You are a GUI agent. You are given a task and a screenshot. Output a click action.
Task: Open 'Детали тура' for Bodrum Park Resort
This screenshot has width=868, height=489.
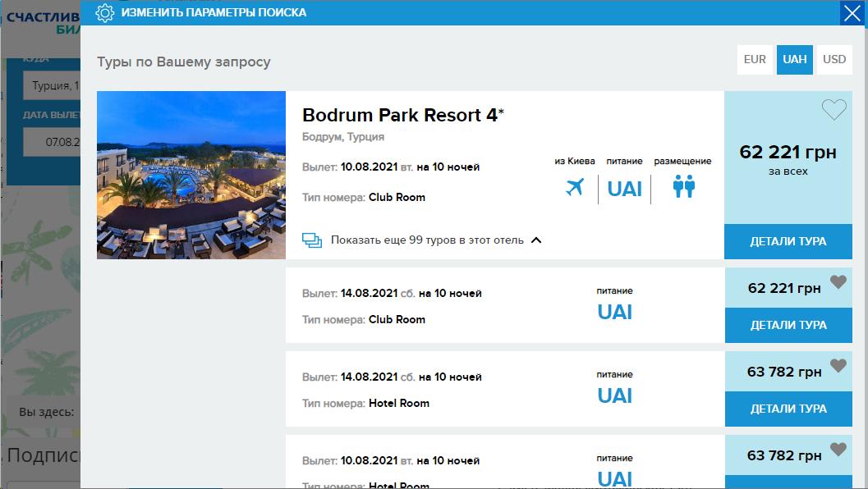click(x=788, y=241)
